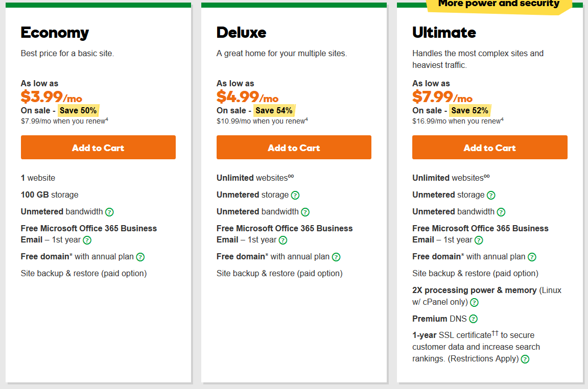View help for Ultimate Unmetered storage
Image resolution: width=588 pixels, height=389 pixels.
pos(491,195)
